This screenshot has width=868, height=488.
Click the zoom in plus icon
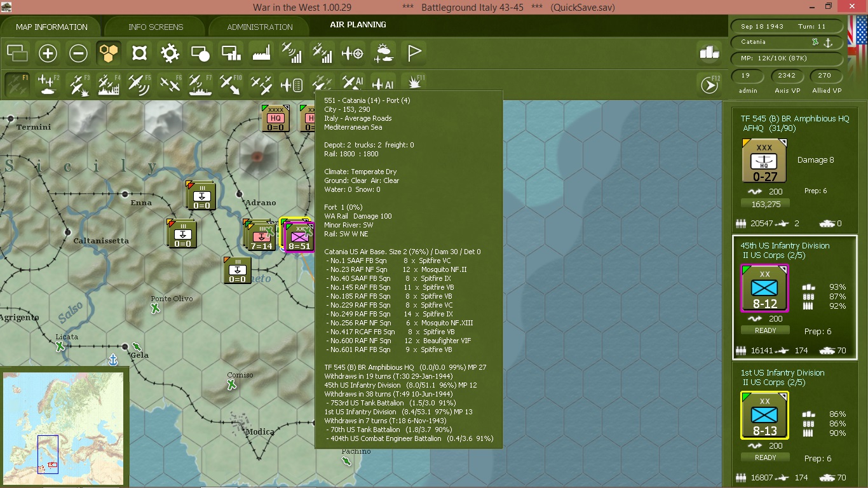click(48, 53)
